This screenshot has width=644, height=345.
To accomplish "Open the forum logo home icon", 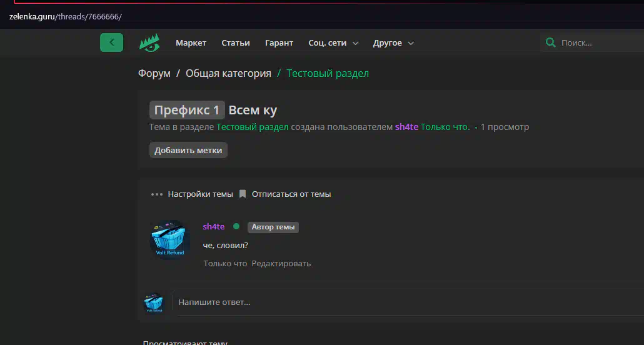I will coord(149,42).
